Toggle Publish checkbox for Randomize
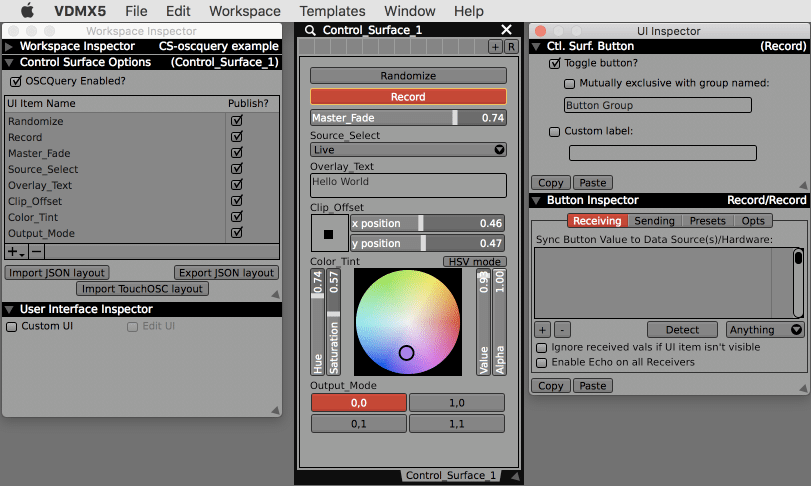811x486 pixels. point(237,121)
